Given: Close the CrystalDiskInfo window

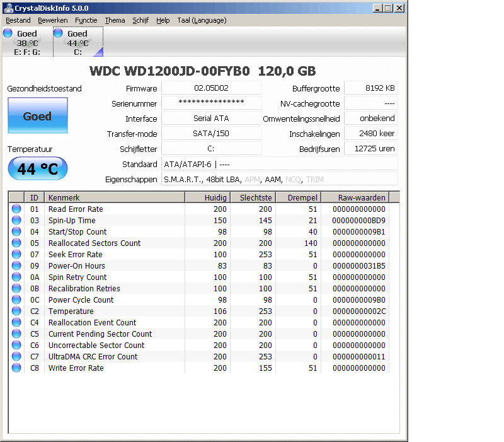Looking at the screenshot, I should (399, 8).
